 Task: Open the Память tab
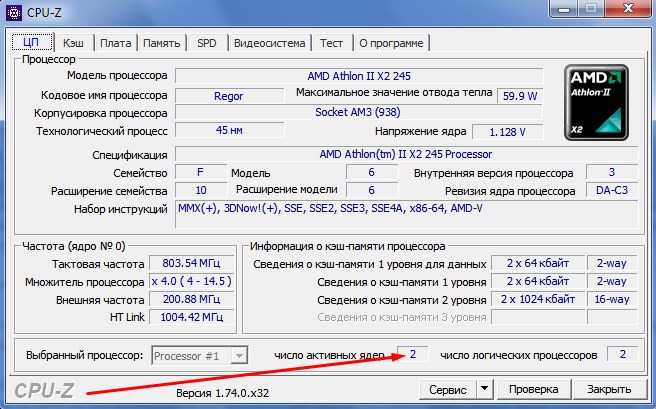click(x=161, y=43)
